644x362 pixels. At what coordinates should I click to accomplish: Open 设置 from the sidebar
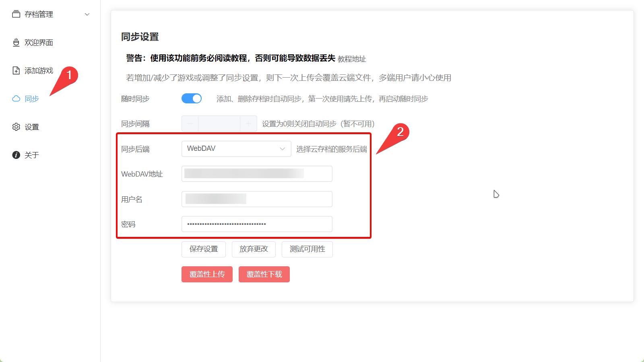click(32, 127)
